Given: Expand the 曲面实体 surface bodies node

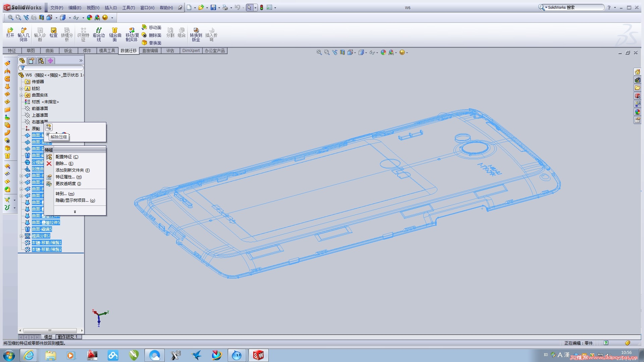Looking at the screenshot, I should pyautogui.click(x=21, y=95).
